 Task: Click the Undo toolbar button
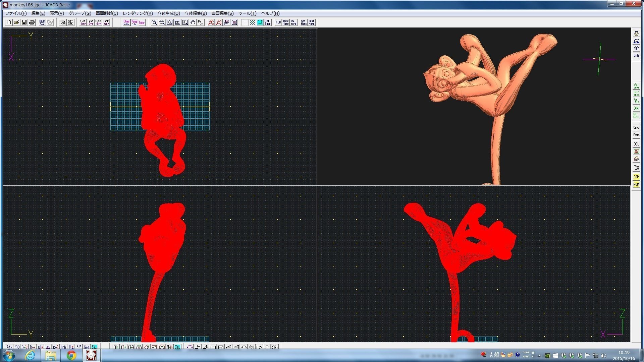[42, 22]
